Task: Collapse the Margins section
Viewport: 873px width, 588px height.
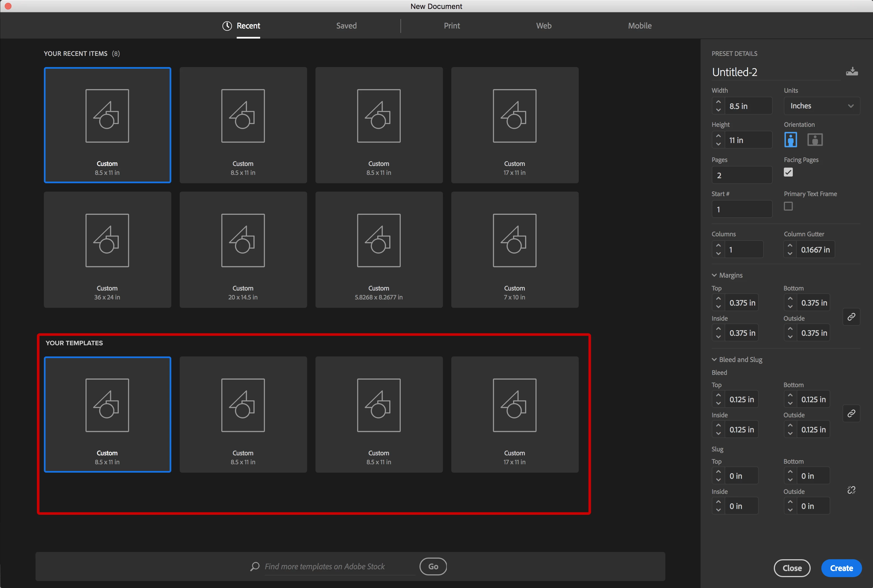Action: pyautogui.click(x=714, y=275)
